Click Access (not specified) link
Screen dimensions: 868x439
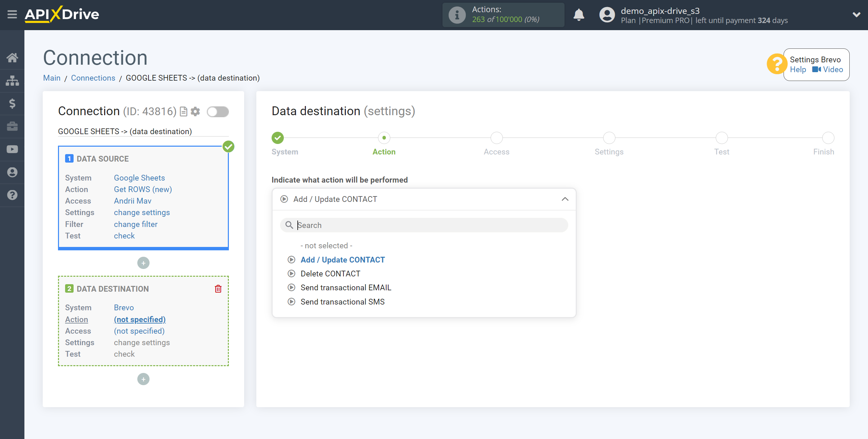(139, 331)
